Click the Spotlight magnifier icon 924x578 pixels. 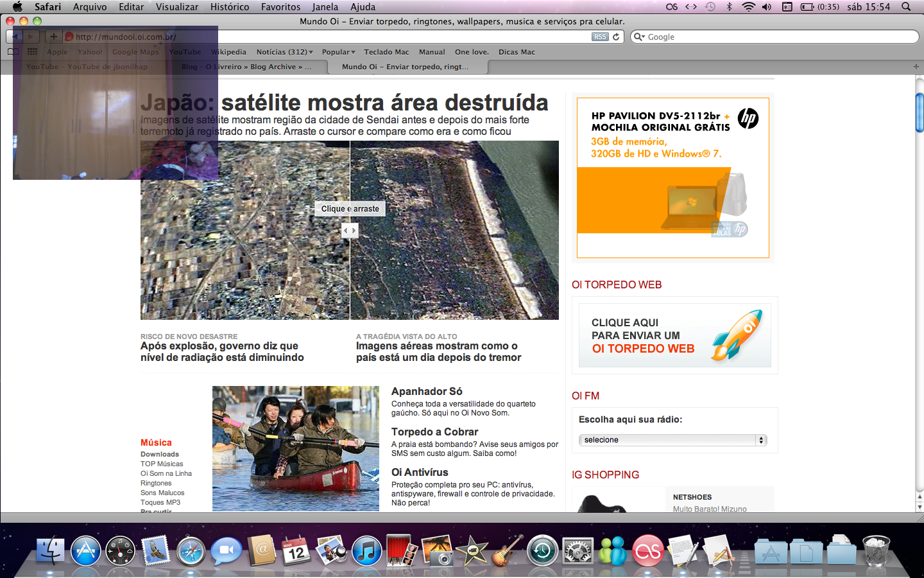click(906, 6)
